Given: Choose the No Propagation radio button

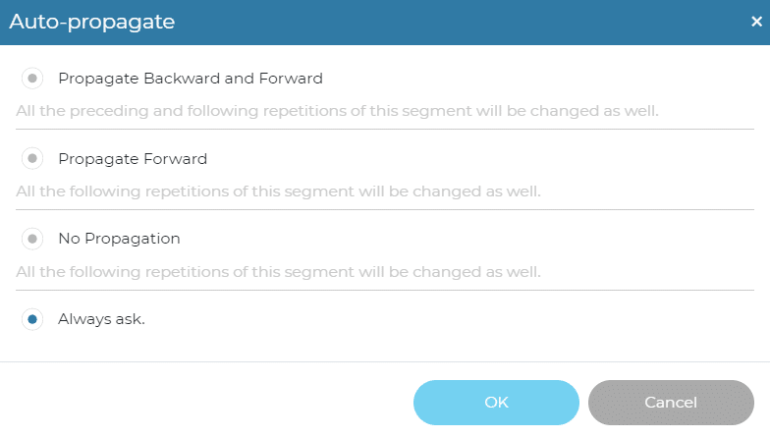Looking at the screenshot, I should (x=33, y=239).
